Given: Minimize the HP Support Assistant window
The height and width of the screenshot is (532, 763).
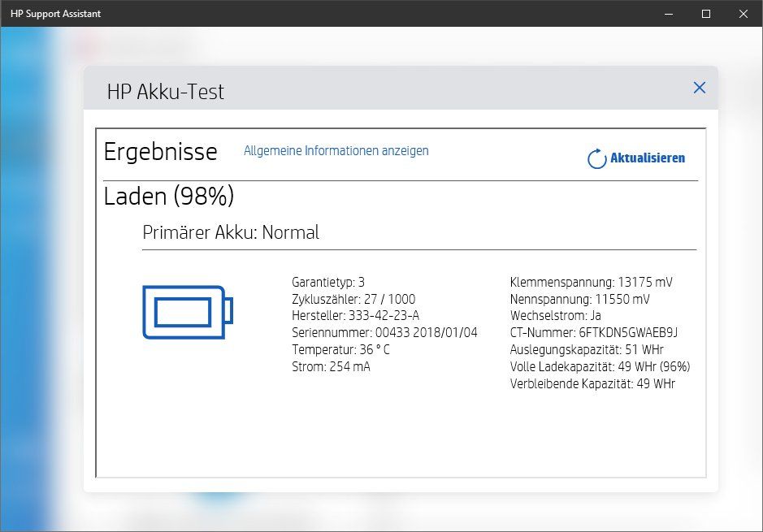Looking at the screenshot, I should pos(669,14).
